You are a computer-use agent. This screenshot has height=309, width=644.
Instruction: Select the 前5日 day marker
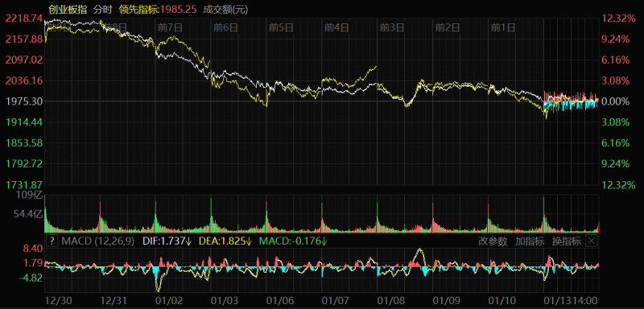(x=281, y=27)
